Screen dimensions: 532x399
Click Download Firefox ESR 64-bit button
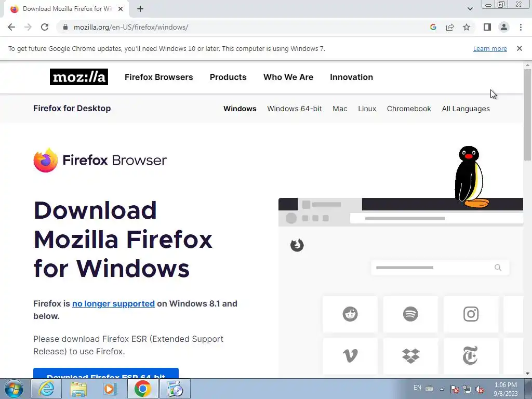[106, 374]
